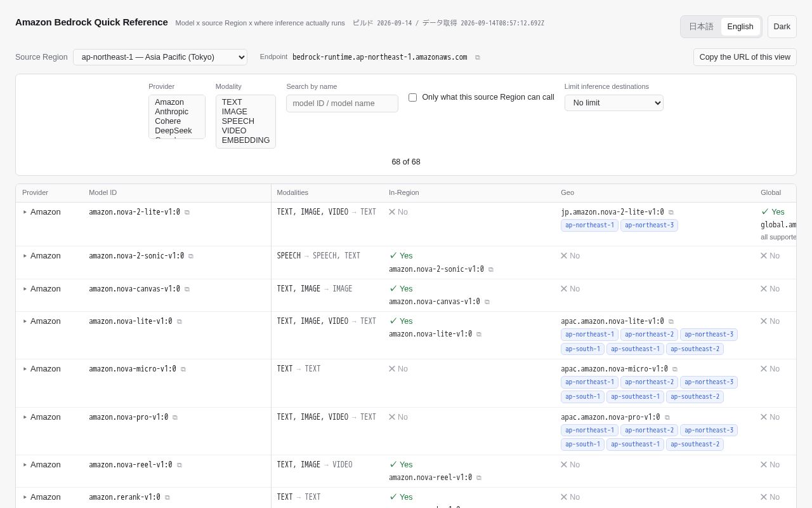This screenshot has width=812, height=508.
Task: Select IMAGE in Modality list
Action: [x=246, y=112]
